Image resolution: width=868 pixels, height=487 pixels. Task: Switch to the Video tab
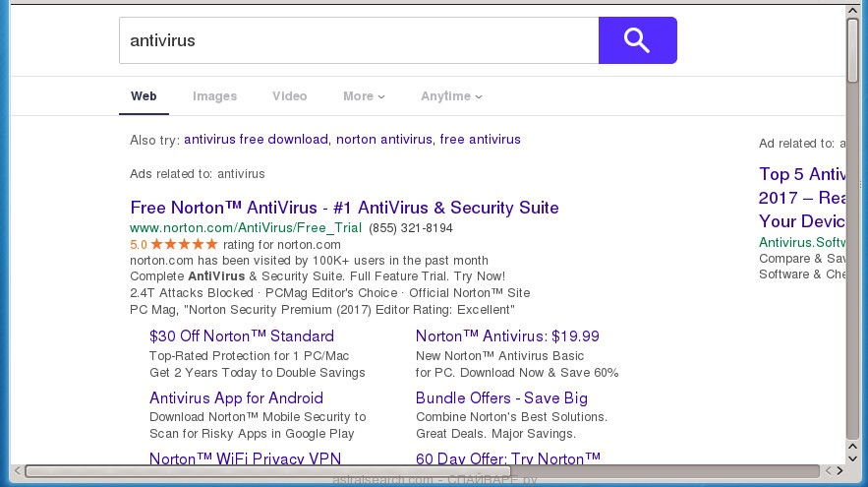pyautogui.click(x=289, y=96)
